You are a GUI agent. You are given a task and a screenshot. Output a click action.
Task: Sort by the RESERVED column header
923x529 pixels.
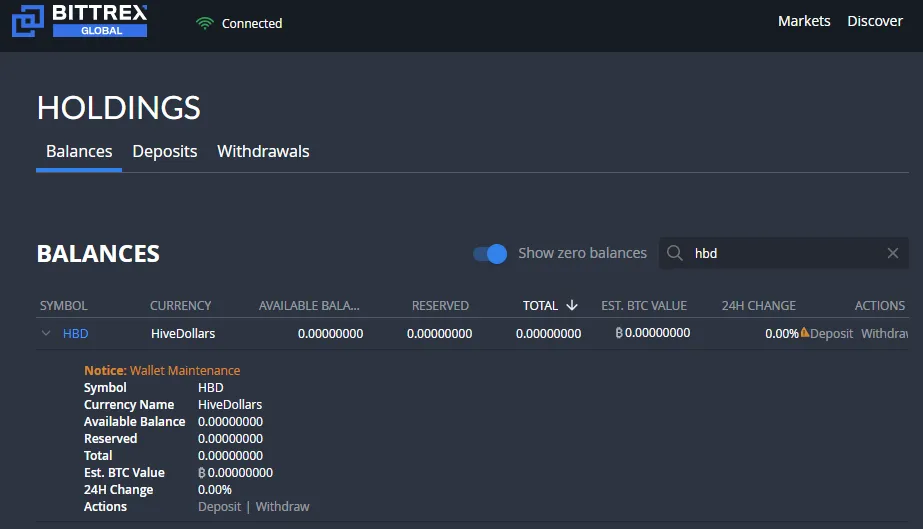(440, 305)
